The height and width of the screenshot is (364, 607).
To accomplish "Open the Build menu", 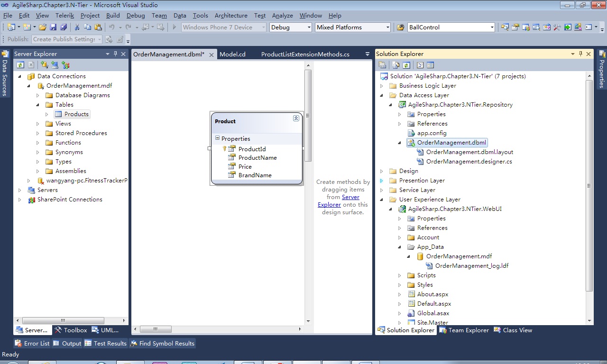I will [x=113, y=15].
